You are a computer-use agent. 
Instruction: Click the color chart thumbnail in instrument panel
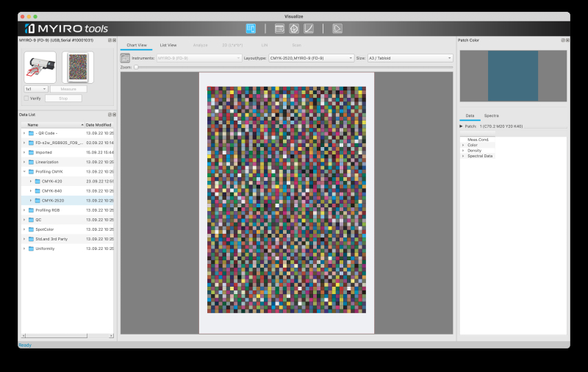(x=78, y=68)
